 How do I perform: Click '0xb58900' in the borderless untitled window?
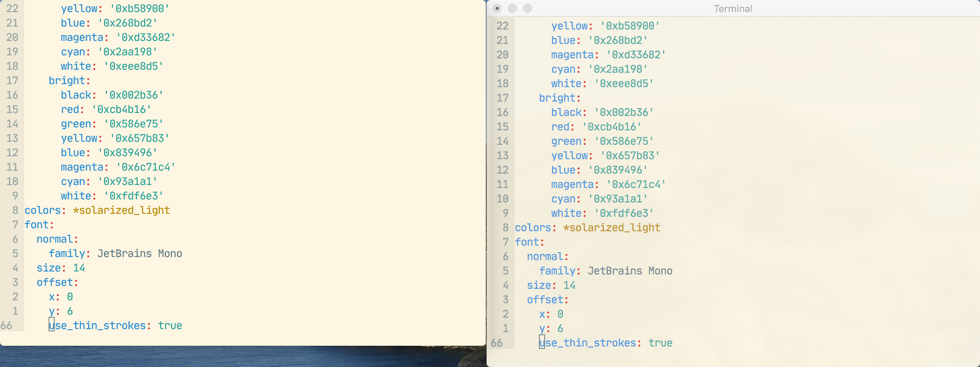click(x=140, y=8)
